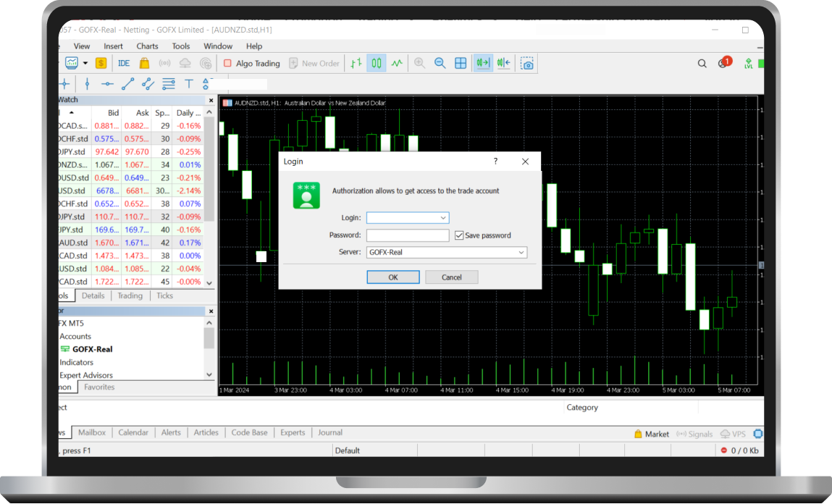The height and width of the screenshot is (504, 832).
Task: Close the Market Watch panel
Action: click(x=211, y=100)
